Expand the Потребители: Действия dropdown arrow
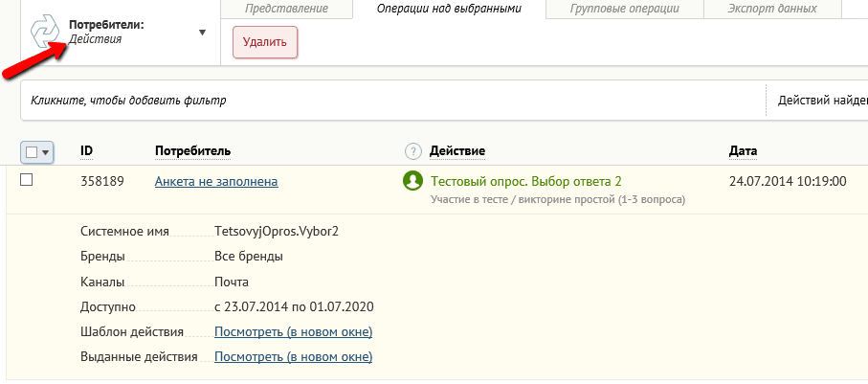Image resolution: width=868 pixels, height=384 pixels. [202, 33]
